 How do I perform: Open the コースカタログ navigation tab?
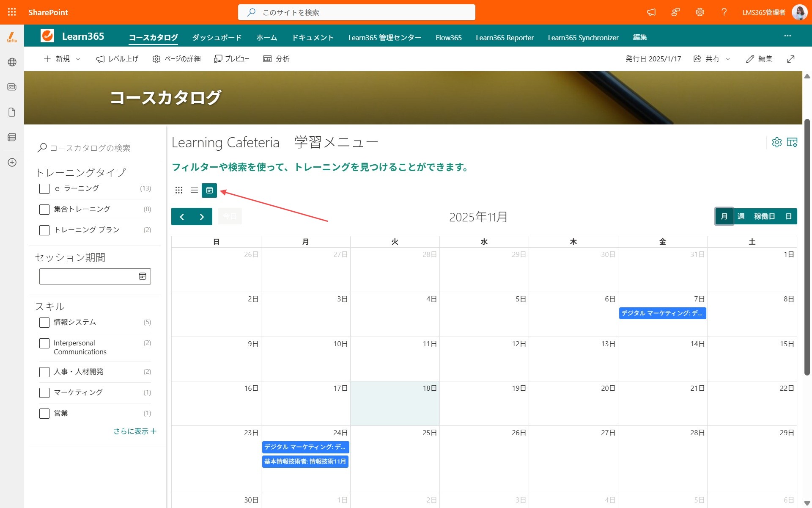(x=153, y=37)
